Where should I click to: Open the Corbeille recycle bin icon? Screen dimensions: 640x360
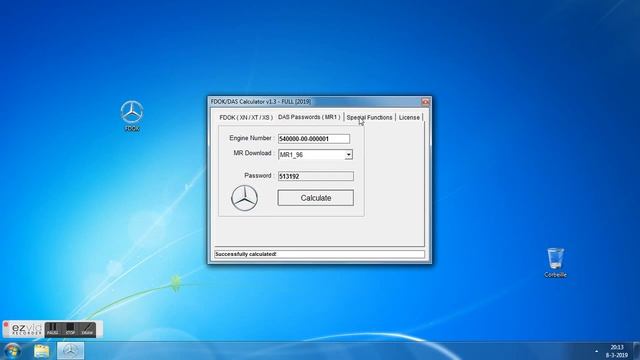point(556,262)
